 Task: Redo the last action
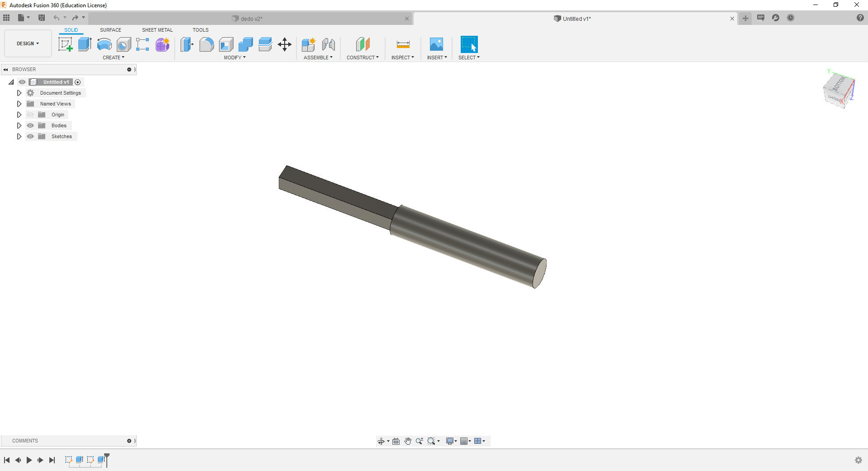75,18
